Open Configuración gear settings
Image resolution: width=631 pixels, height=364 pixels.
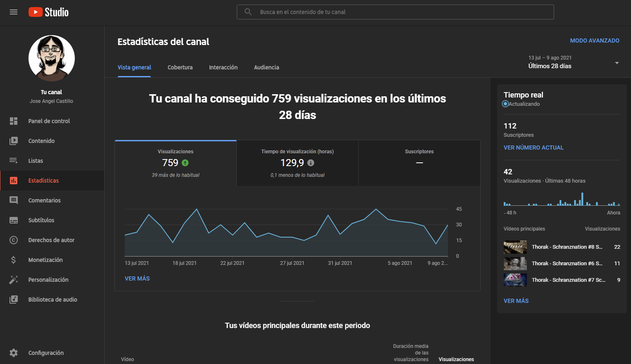click(x=14, y=353)
